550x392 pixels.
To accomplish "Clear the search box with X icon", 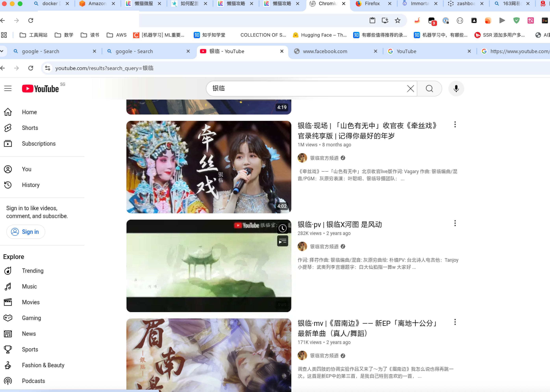I will tap(410, 89).
